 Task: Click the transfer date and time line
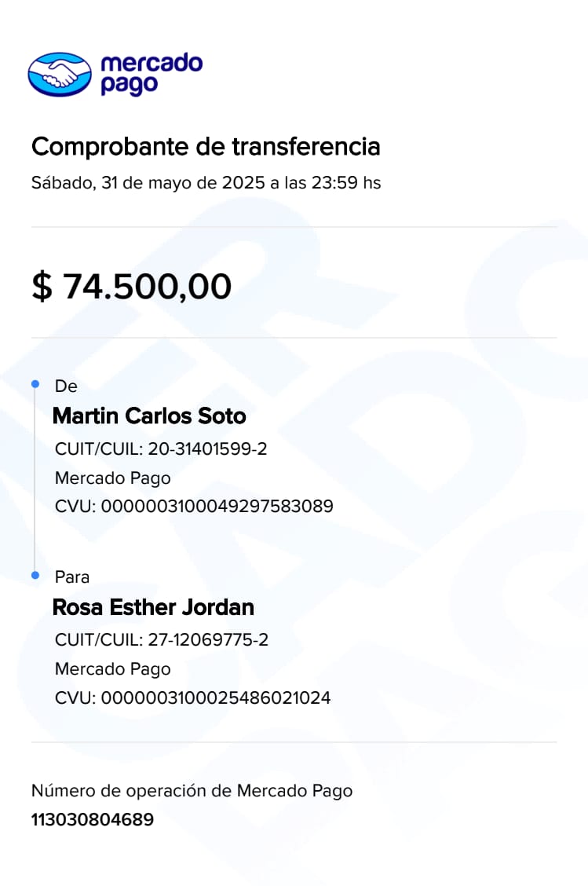point(206,183)
